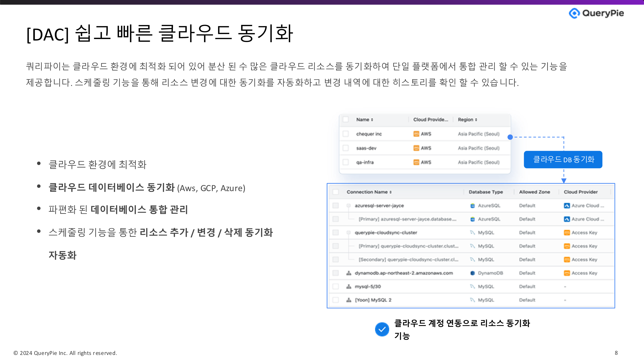
Task: Click the cluster icon beside mysql-5/30
Action: click(x=348, y=287)
